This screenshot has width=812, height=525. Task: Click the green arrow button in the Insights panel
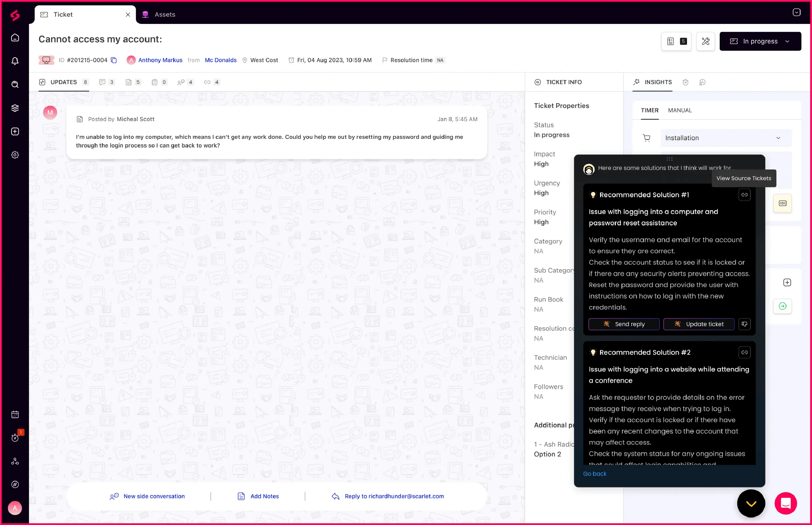782,306
